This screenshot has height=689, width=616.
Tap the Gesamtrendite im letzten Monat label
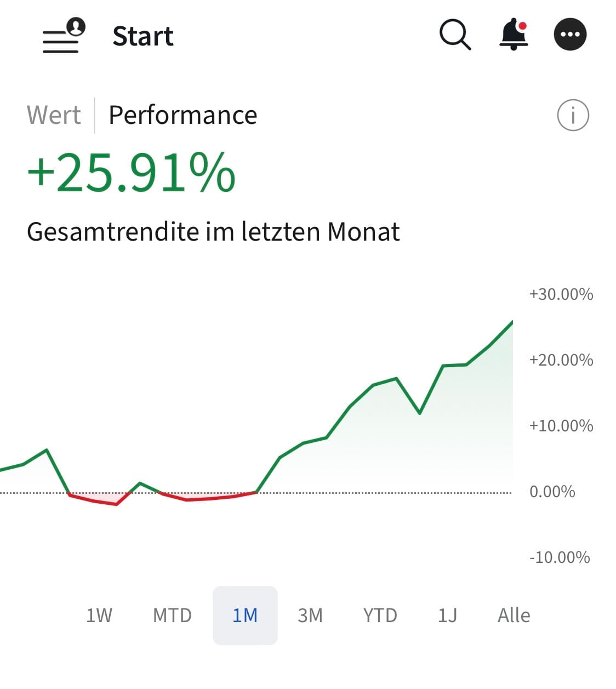pos(213,231)
